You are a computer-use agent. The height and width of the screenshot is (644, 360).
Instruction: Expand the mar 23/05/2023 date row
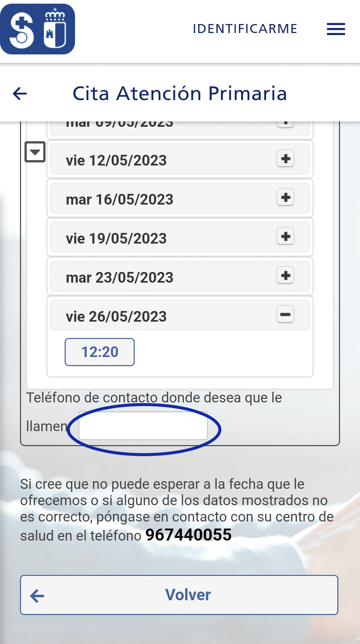point(180,277)
